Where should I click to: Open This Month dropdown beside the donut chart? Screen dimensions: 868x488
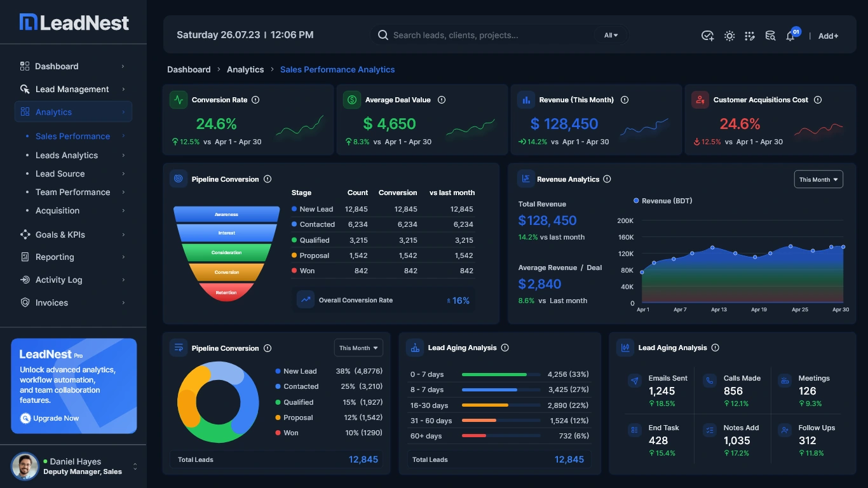pos(358,348)
